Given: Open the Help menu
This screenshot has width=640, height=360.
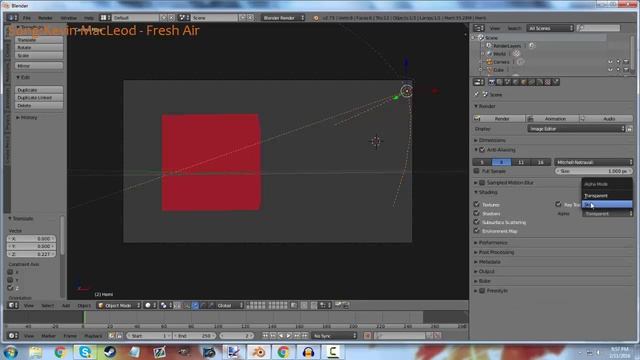Looking at the screenshot, I should pyautogui.click(x=89, y=18).
